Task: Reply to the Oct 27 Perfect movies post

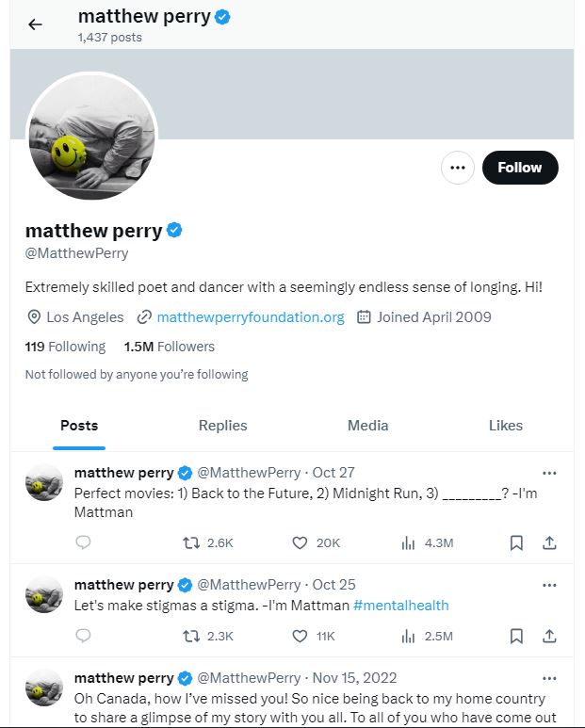Action: point(83,542)
